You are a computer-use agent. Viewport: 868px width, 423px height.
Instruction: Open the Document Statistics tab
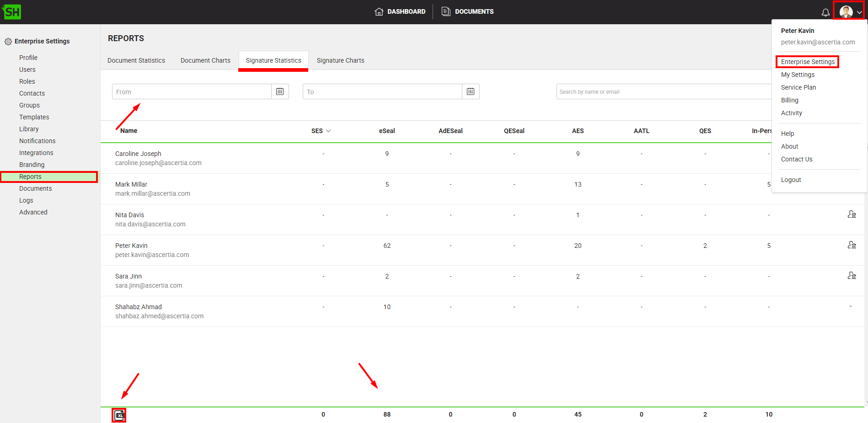pyautogui.click(x=136, y=60)
